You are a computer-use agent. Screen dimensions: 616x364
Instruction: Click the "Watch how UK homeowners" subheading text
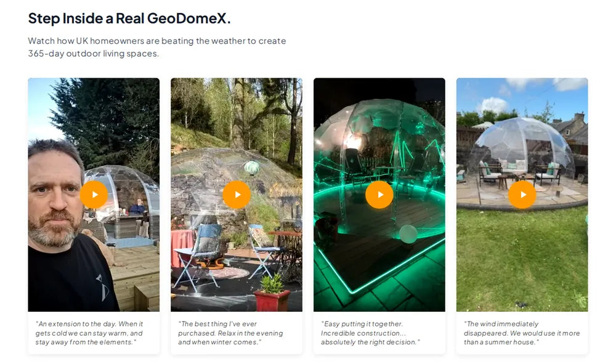[156, 47]
